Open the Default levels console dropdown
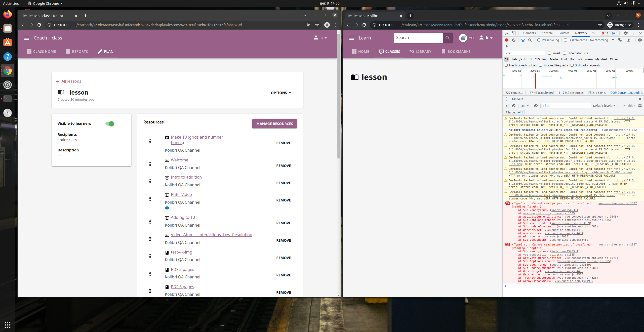The width and height of the screenshot is (644, 332). tap(604, 106)
